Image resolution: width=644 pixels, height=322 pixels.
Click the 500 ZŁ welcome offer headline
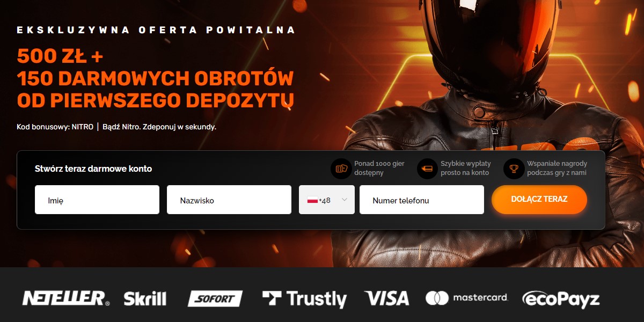point(156,78)
